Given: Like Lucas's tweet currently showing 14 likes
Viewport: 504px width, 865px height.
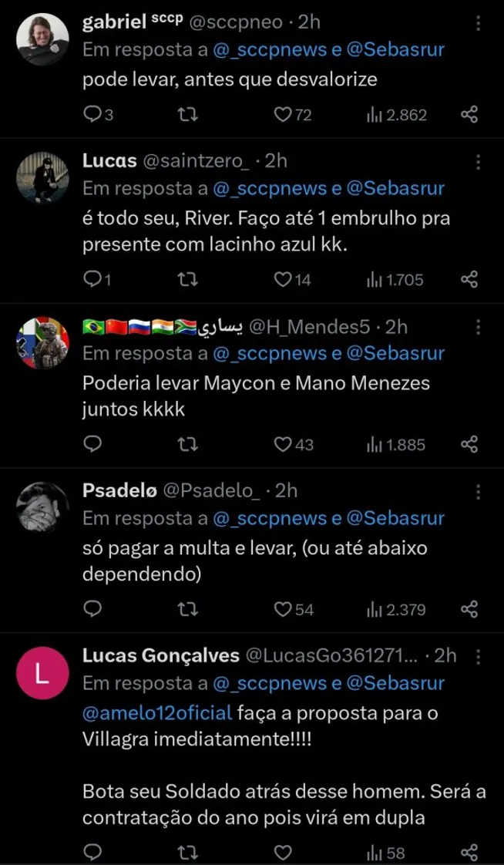Looking at the screenshot, I should 281,279.
